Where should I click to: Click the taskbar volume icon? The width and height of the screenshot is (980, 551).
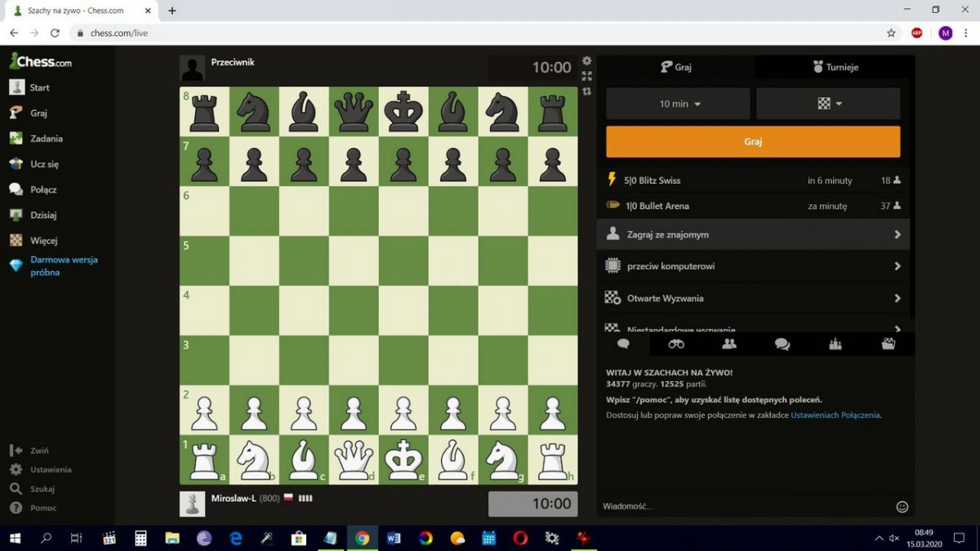(x=894, y=538)
